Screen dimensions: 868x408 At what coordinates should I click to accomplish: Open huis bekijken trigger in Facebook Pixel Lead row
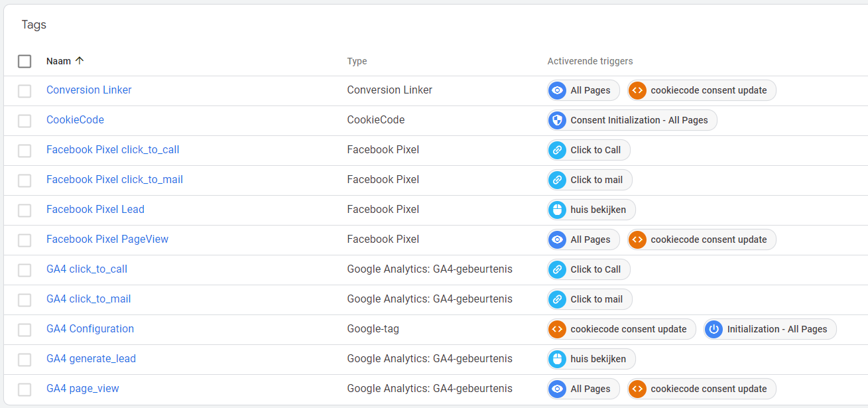coord(591,210)
